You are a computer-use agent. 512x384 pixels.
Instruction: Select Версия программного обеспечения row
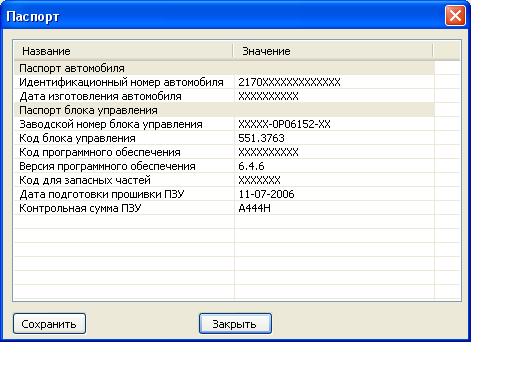coord(224,166)
